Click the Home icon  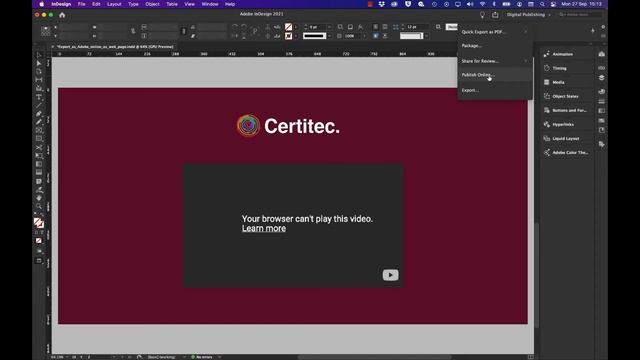click(x=62, y=15)
